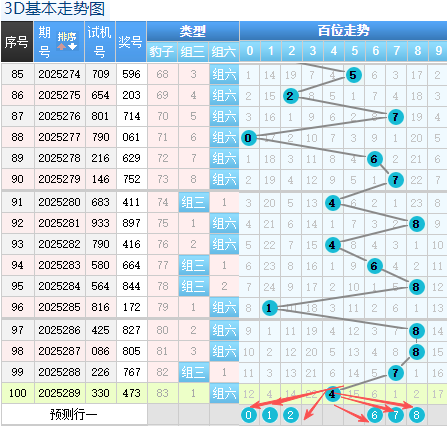
Task: Open the 类型 column group header
Action: (x=193, y=31)
